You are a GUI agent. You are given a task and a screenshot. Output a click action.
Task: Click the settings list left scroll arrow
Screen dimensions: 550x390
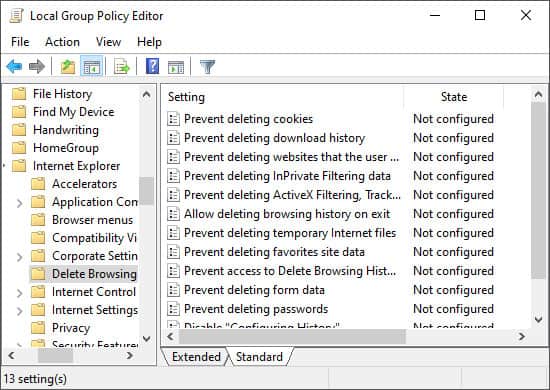[170, 337]
